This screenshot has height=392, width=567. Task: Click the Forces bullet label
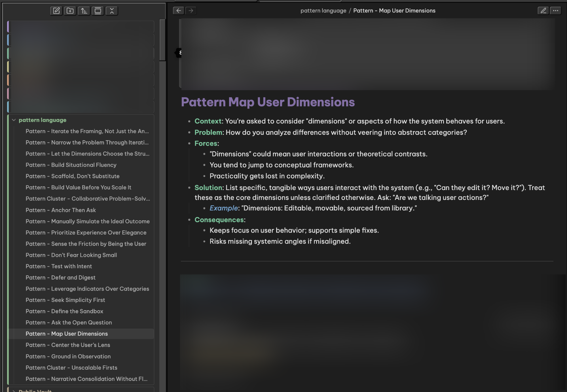point(206,143)
